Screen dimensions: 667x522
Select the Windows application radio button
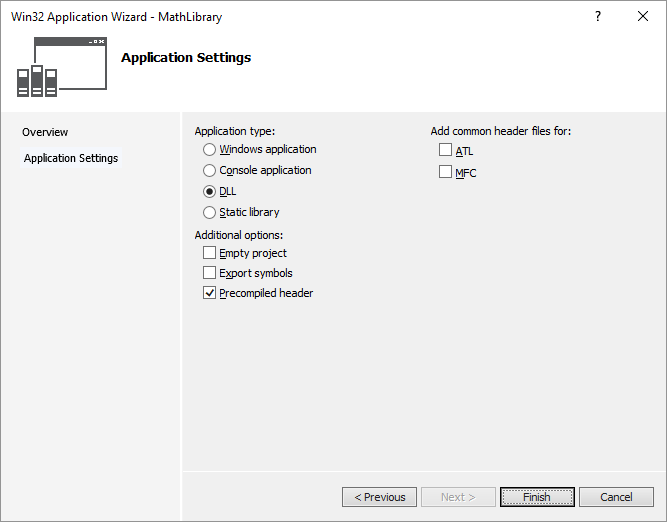(209, 149)
